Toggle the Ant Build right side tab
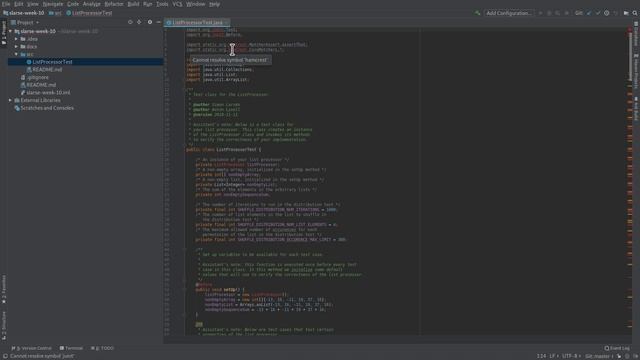The height and width of the screenshot is (360, 640). click(636, 109)
